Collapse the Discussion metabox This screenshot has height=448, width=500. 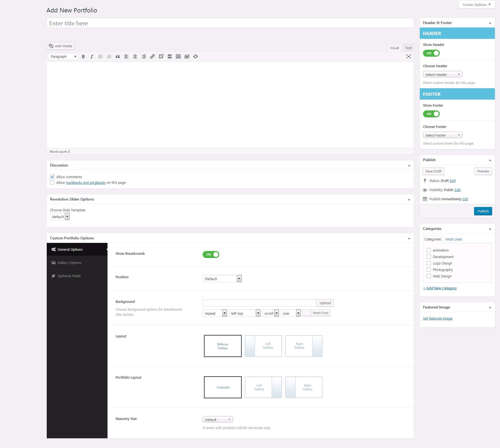[409, 165]
